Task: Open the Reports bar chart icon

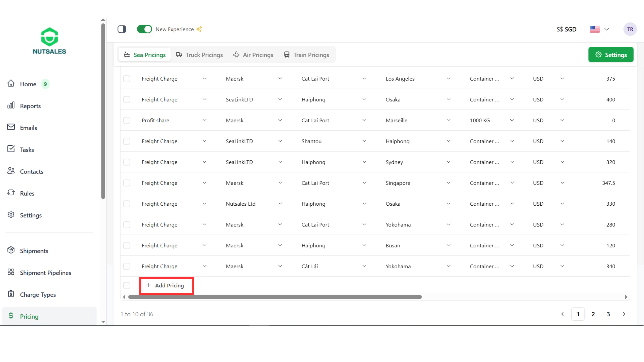Action: pyautogui.click(x=11, y=105)
